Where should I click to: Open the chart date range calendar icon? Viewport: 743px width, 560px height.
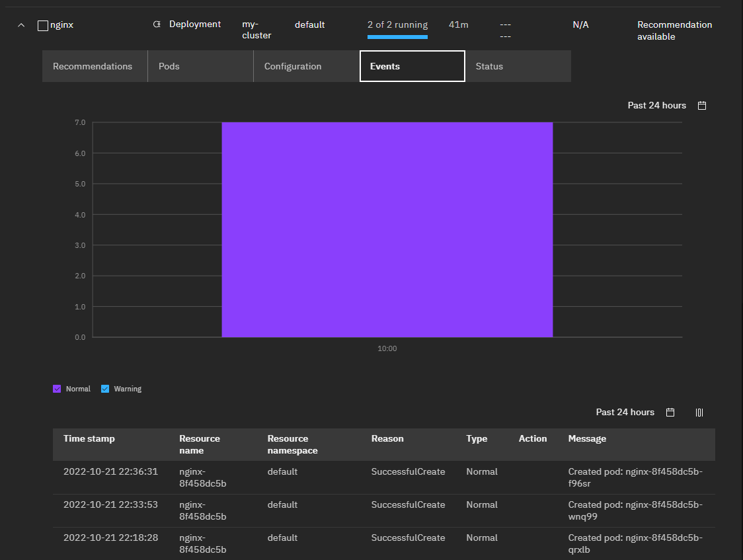click(x=702, y=106)
